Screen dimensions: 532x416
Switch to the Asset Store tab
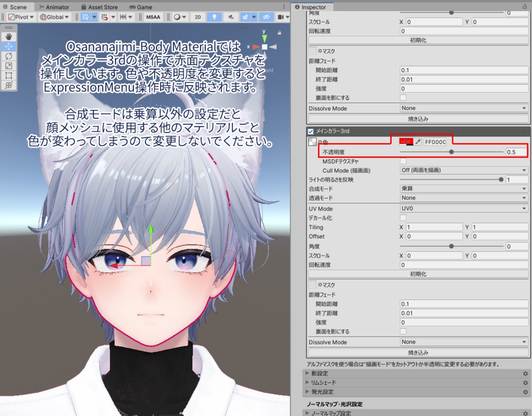tap(99, 7)
